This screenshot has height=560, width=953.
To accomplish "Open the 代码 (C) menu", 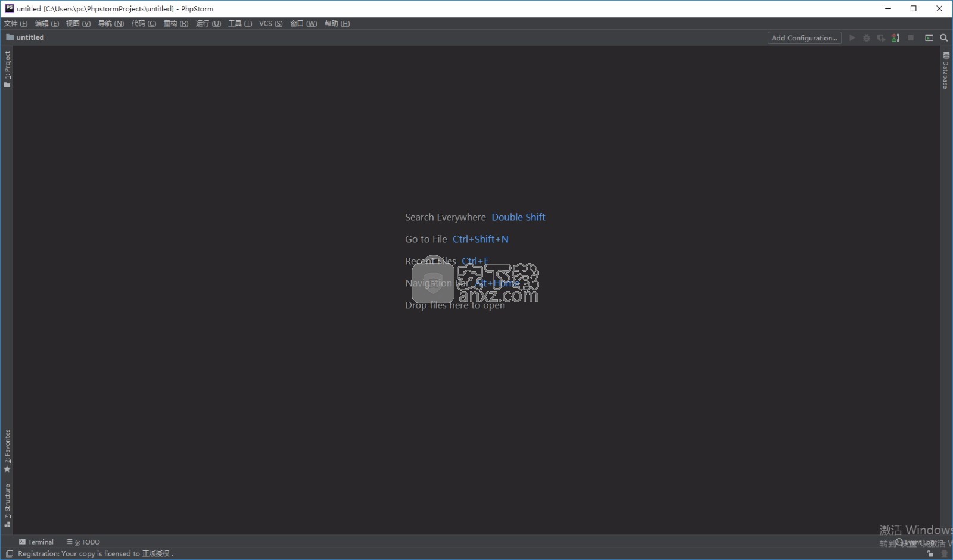I will (x=144, y=23).
